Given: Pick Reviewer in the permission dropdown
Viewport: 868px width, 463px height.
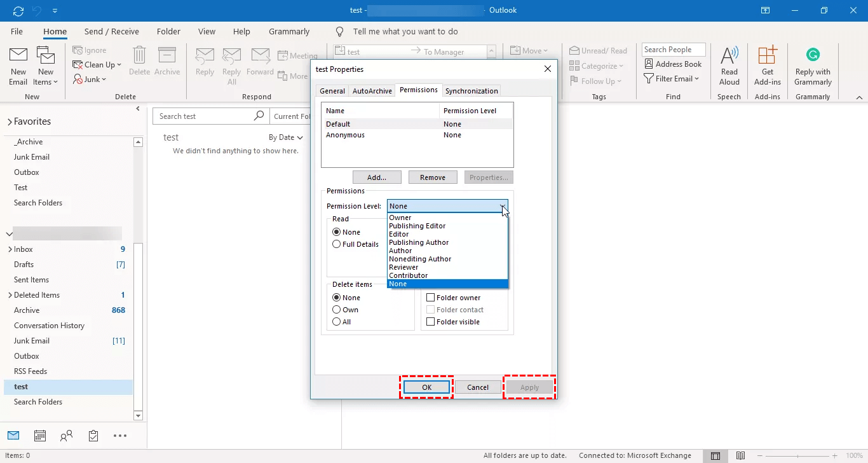Looking at the screenshot, I should pos(403,267).
